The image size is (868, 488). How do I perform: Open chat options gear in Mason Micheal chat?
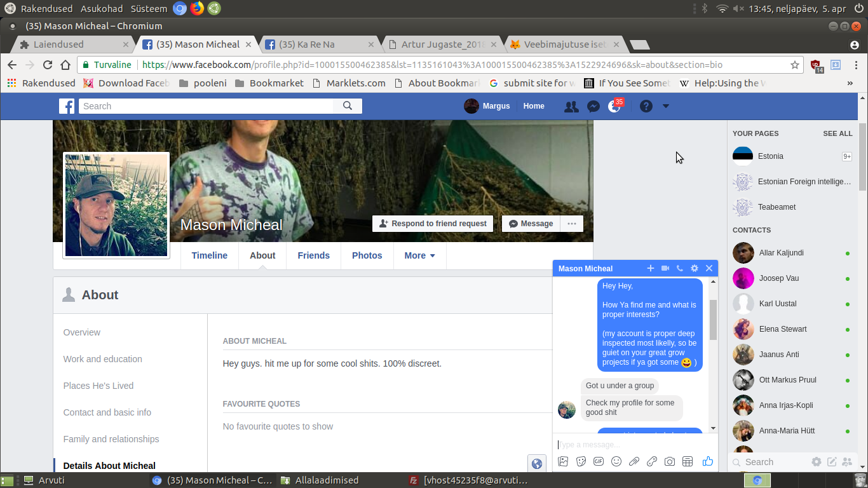695,269
